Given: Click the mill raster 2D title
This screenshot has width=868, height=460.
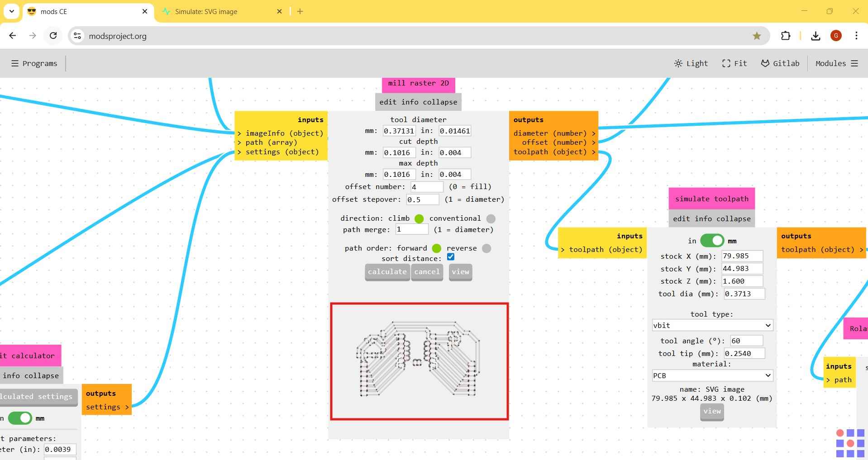Looking at the screenshot, I should pos(419,83).
